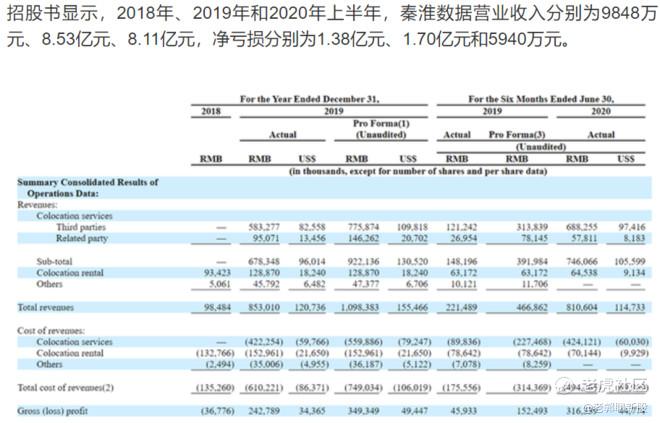Select Colocation rental revenue value 93,423
The width and height of the screenshot is (660, 423).
[217, 273]
